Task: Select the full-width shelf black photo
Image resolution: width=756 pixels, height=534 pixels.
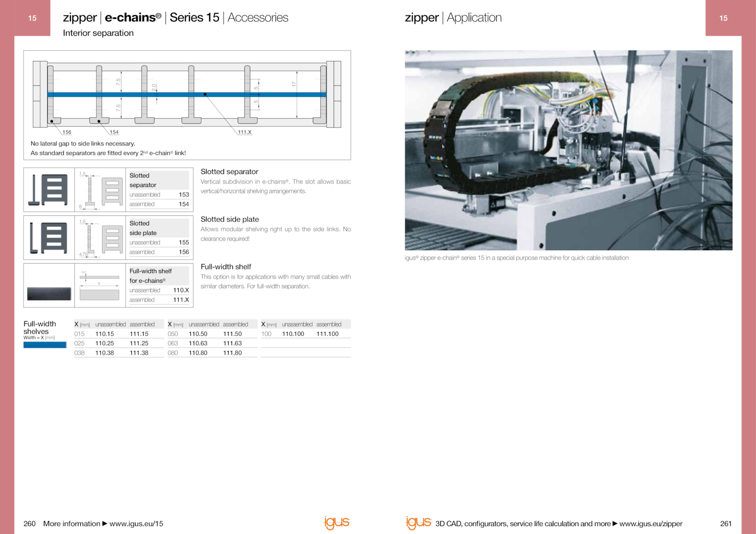Action: coord(49,294)
